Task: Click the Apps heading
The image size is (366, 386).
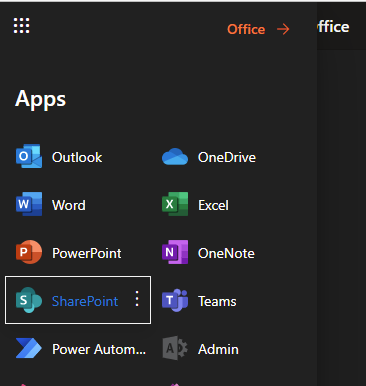Action: pyautogui.click(x=40, y=100)
